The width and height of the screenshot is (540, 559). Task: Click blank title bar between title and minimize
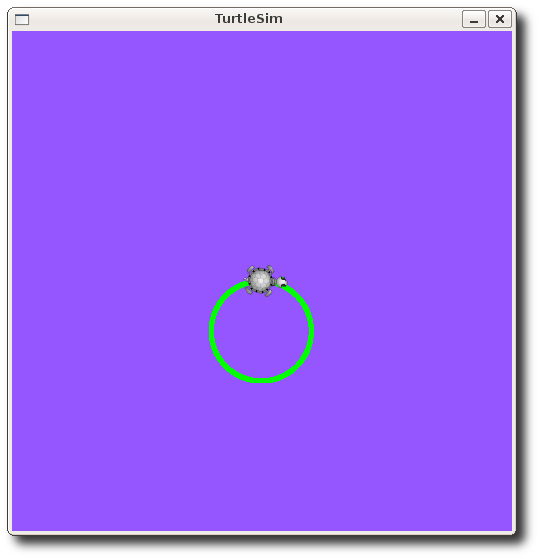click(372, 19)
